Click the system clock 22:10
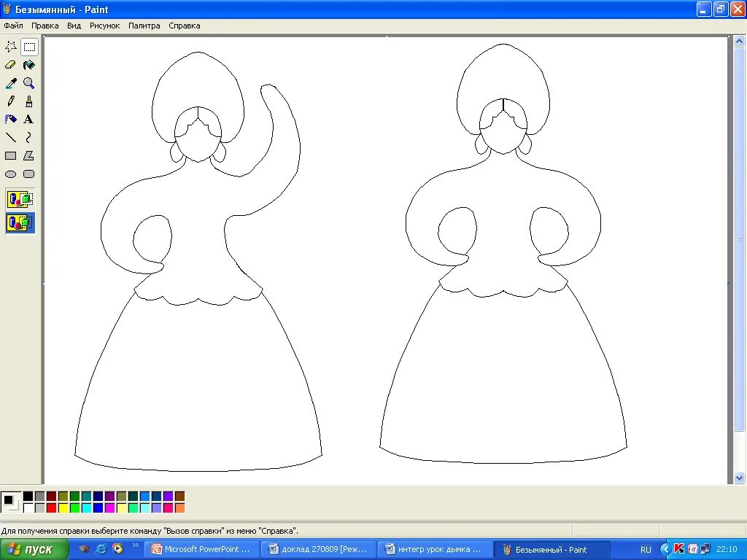 [x=727, y=550]
